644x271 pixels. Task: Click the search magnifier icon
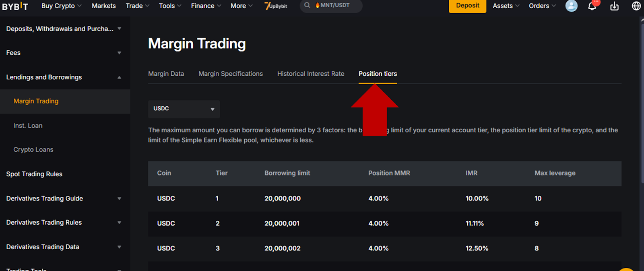[307, 5]
